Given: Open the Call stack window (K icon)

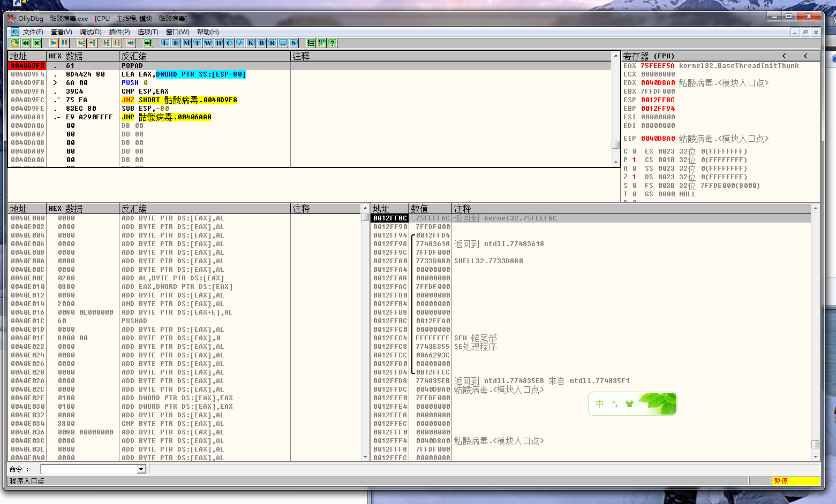Looking at the screenshot, I should (x=251, y=43).
